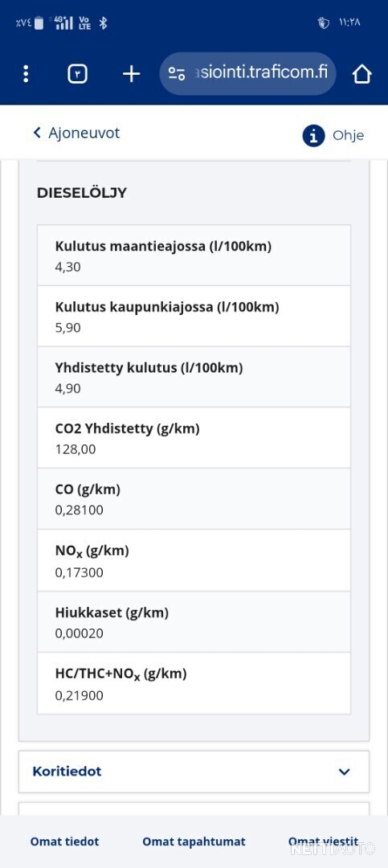Expand the Koritiedot section
Image resolution: width=388 pixels, height=868 pixels.
tap(194, 772)
